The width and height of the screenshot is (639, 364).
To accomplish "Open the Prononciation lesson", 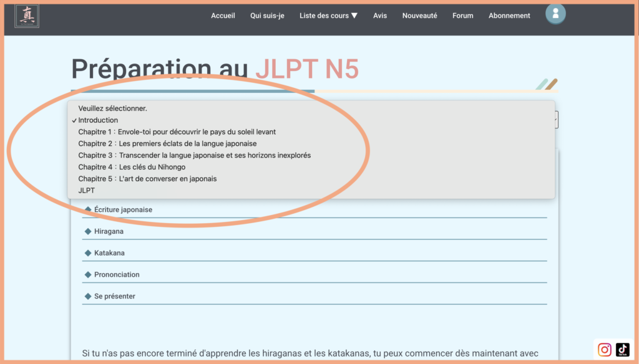I will coord(117,275).
